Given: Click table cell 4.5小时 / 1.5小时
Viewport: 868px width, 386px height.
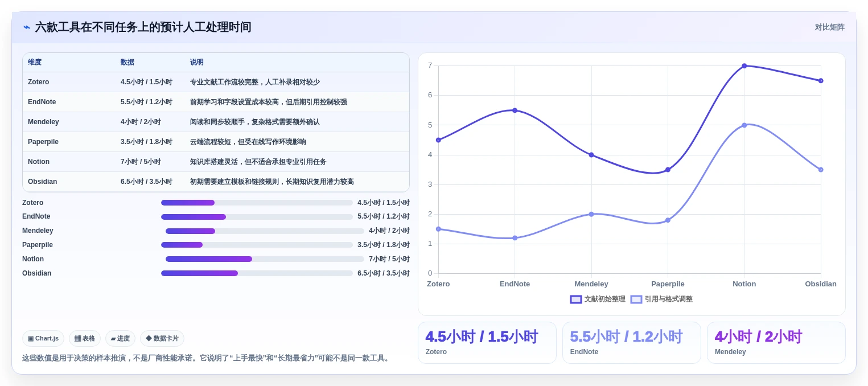Looking at the screenshot, I should (146, 82).
